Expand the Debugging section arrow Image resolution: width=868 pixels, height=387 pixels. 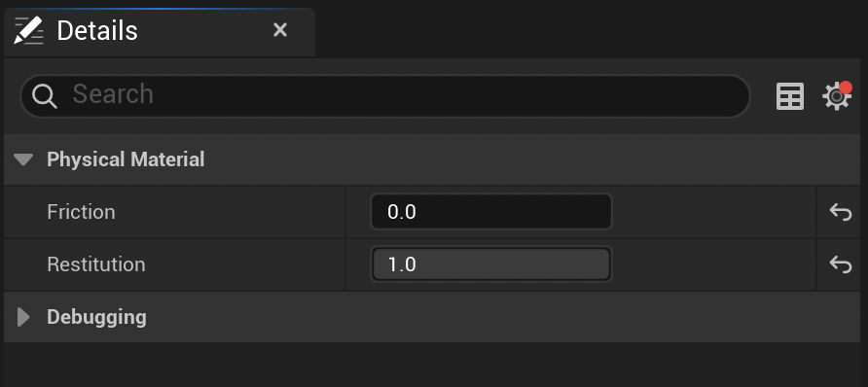(x=23, y=317)
